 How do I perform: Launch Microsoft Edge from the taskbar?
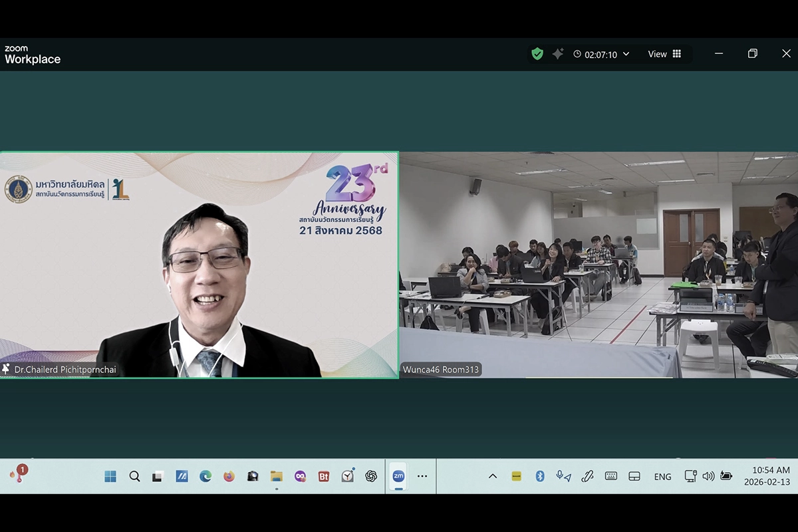pyautogui.click(x=205, y=476)
